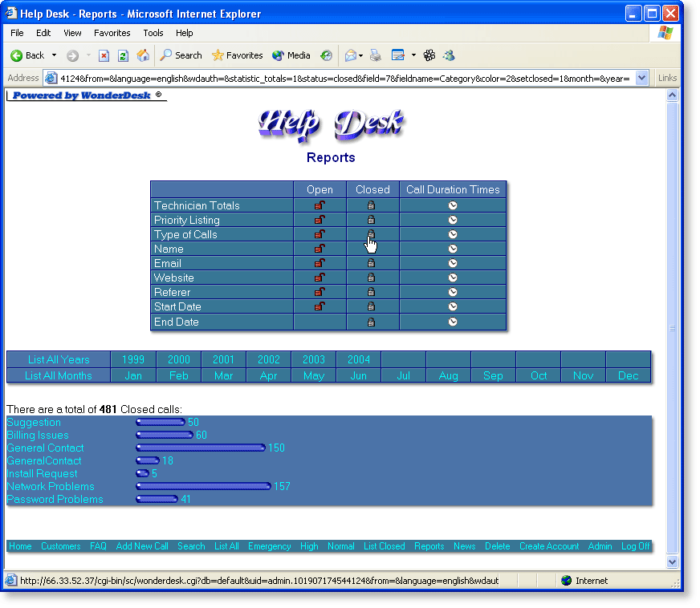Go to Add New Call page
This screenshot has width=700, height=608.
[x=142, y=546]
